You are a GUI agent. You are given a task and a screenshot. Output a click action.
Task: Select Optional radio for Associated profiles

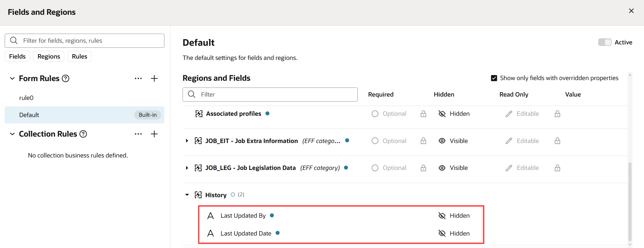point(375,114)
